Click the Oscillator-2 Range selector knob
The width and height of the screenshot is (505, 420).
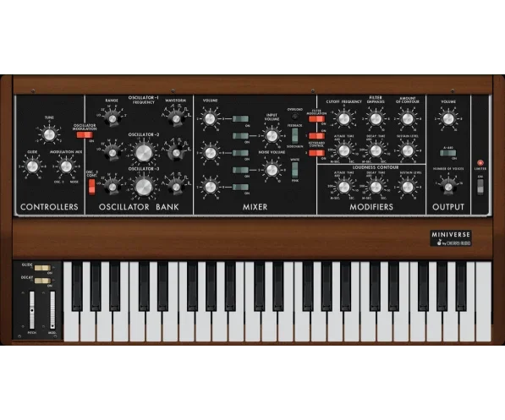point(112,153)
